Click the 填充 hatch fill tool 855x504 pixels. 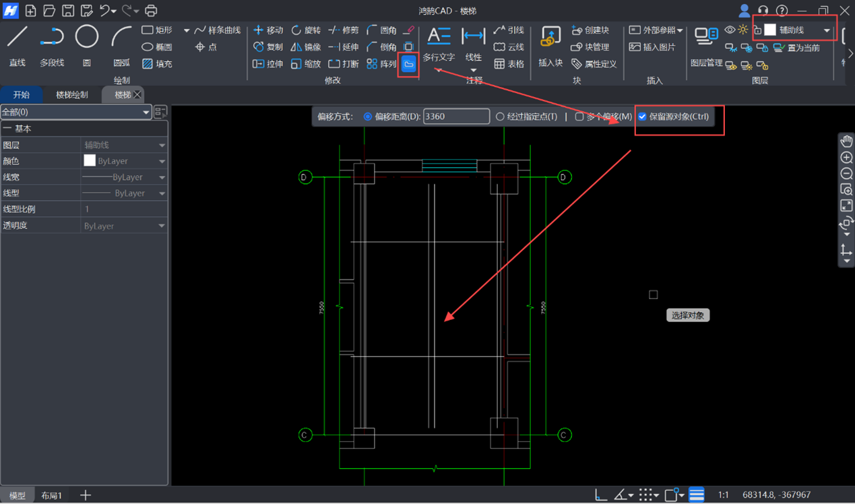click(x=157, y=64)
